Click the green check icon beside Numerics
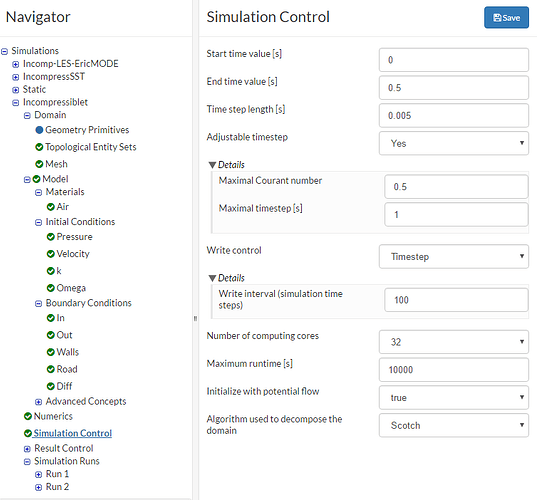Image resolution: width=537 pixels, height=500 pixels. pos(28,416)
